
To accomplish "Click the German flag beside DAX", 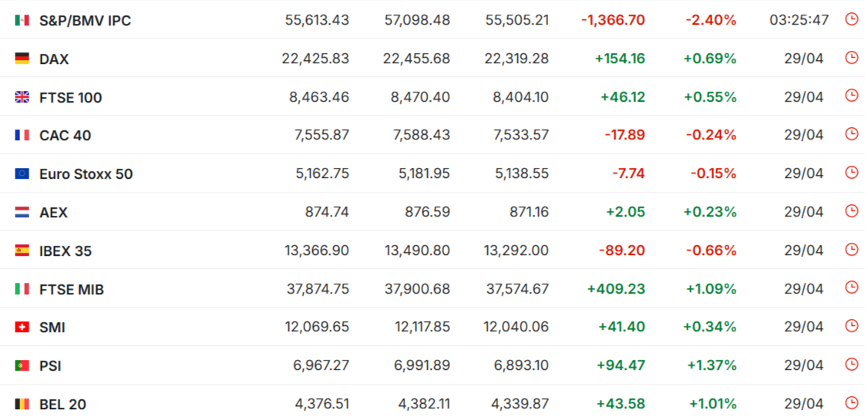I will tap(22, 59).
